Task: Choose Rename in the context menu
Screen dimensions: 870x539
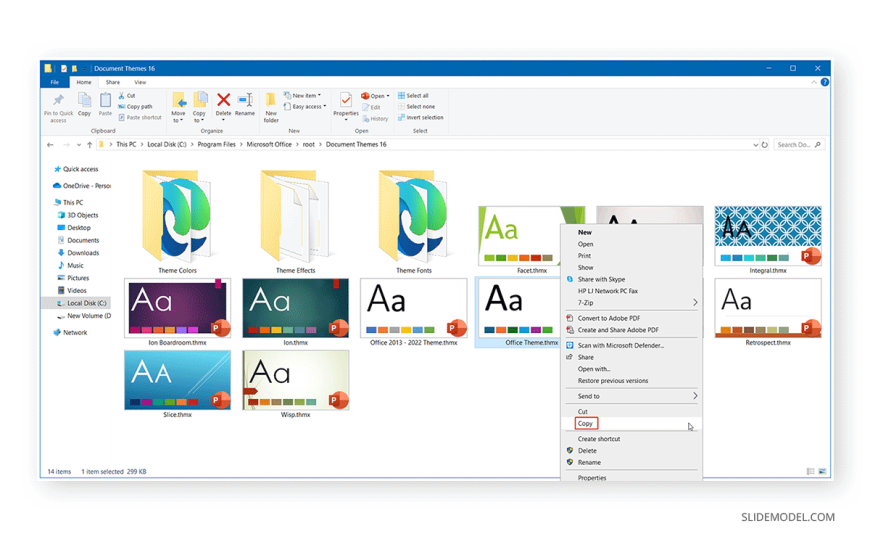Action: (x=631, y=462)
